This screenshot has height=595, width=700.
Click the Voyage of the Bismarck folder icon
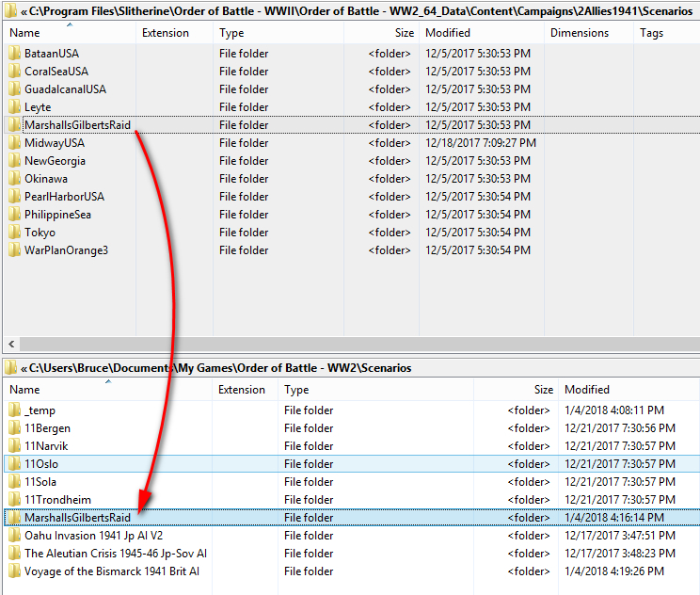coord(15,571)
